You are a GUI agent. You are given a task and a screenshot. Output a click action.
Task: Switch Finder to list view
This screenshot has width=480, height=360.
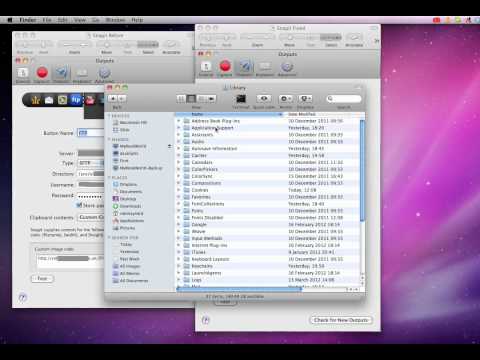[x=191, y=99]
